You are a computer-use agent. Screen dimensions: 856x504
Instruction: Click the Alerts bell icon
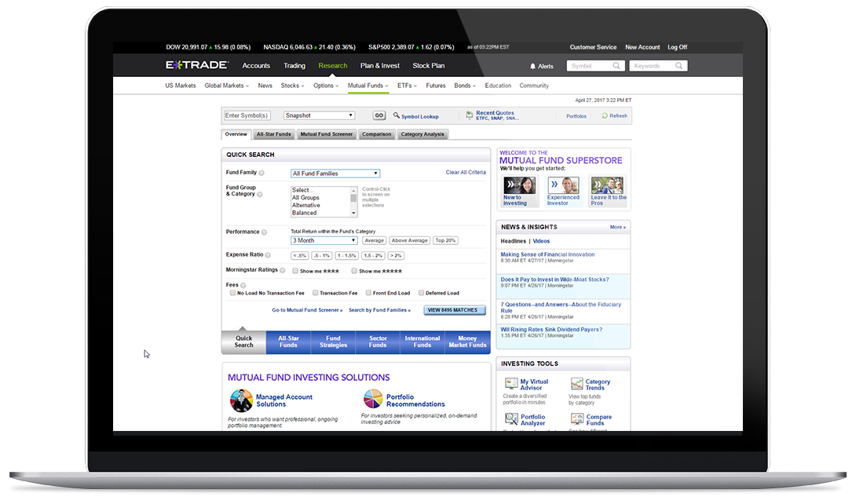click(x=532, y=66)
